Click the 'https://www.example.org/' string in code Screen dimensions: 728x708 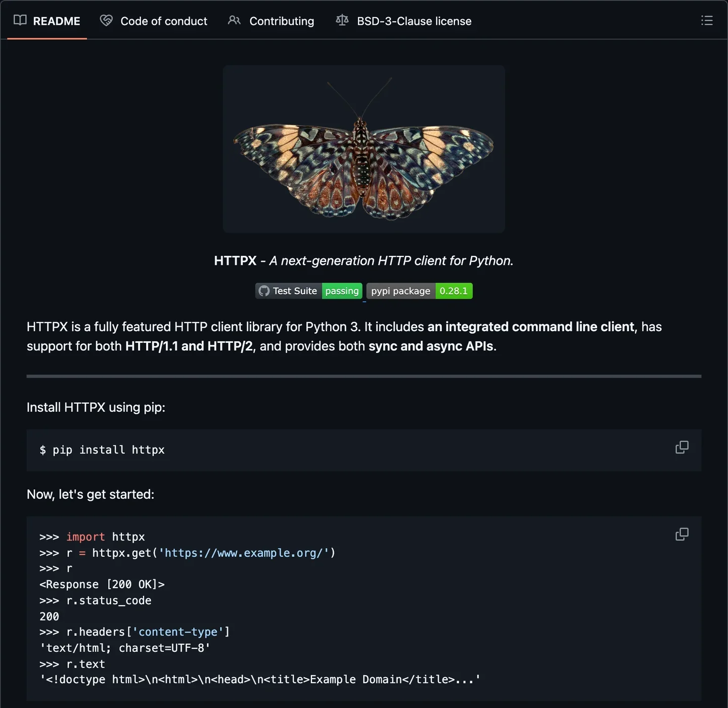[x=244, y=553]
